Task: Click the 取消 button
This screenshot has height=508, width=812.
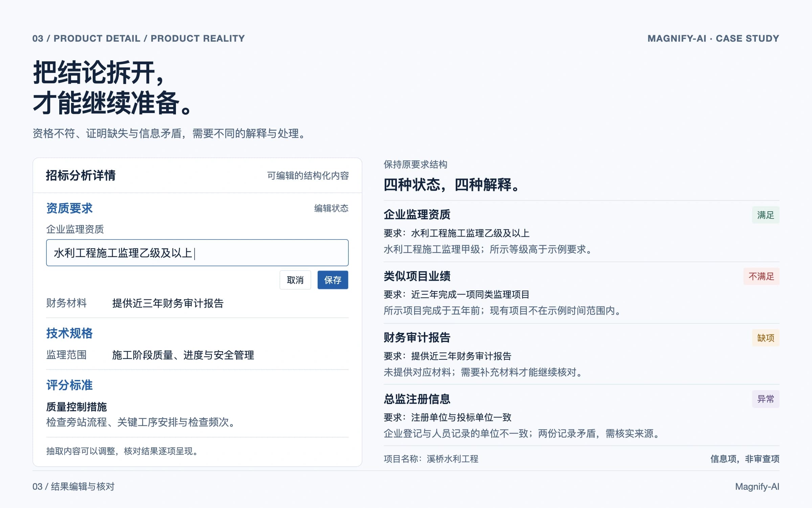Action: point(295,280)
